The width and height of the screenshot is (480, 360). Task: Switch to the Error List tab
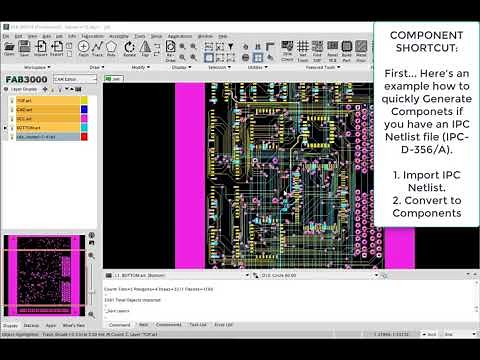224,324
